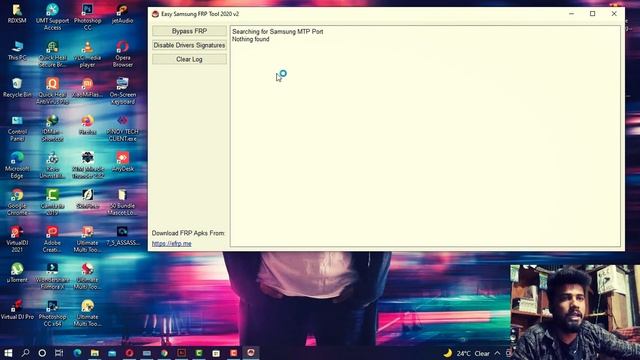Open taskbar Search
The width and height of the screenshot is (640, 360).
coord(25,353)
